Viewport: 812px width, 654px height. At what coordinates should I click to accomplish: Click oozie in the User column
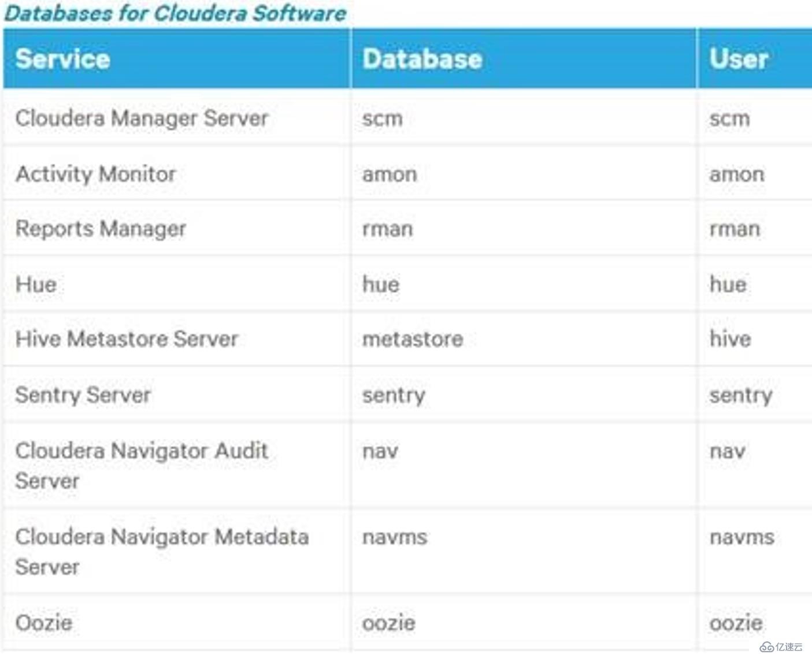[x=736, y=623]
